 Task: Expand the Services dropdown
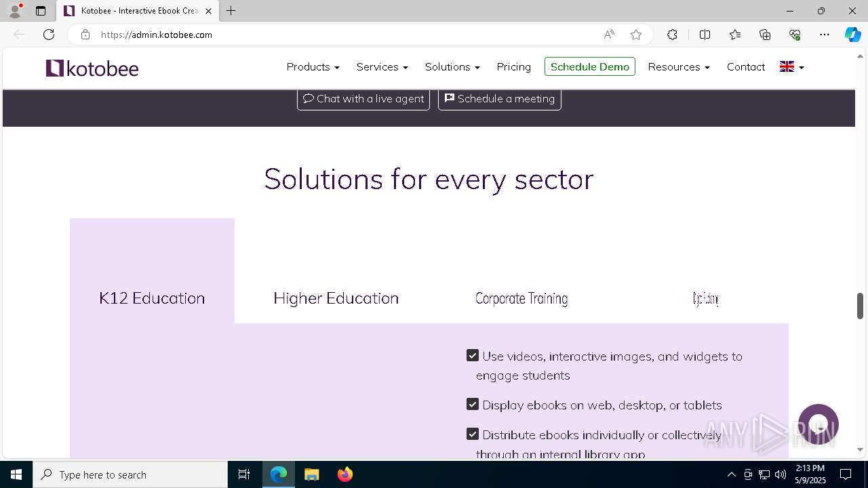pyautogui.click(x=382, y=66)
